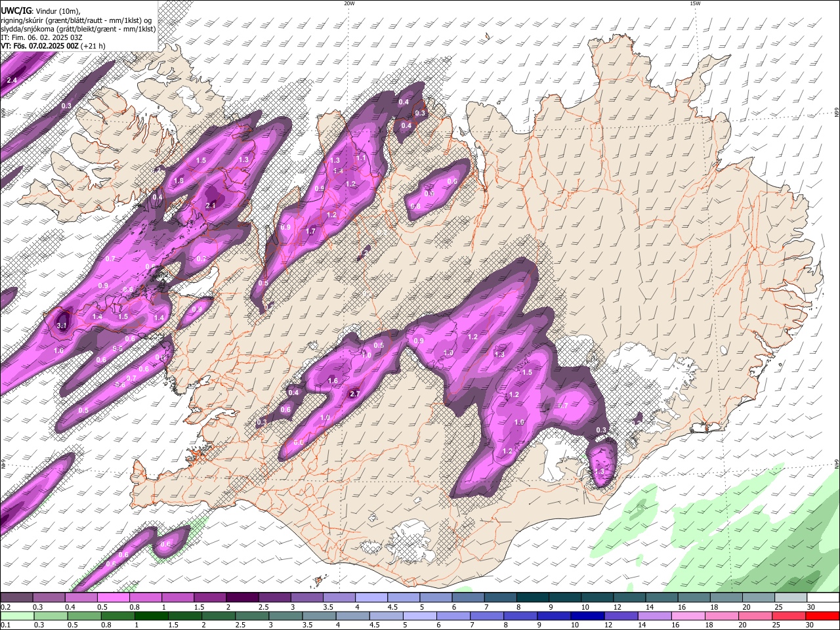Screen dimensions: 840x630
Task: Click the 'VT: Fös. 07.02.2025 00Z (+21 h)' line
Action: [52, 46]
